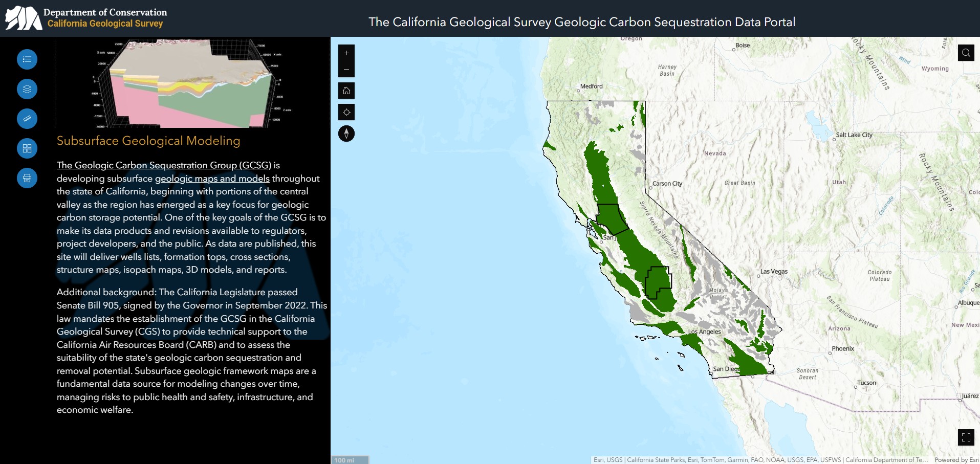Image resolution: width=980 pixels, height=464 pixels.
Task: Open the Basemap Gallery grid
Action: [27, 148]
